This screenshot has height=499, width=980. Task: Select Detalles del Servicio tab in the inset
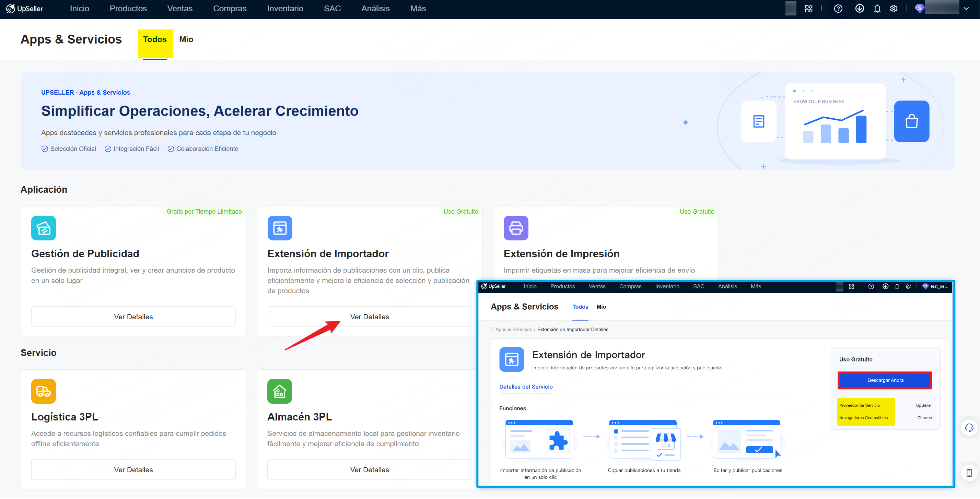point(526,387)
